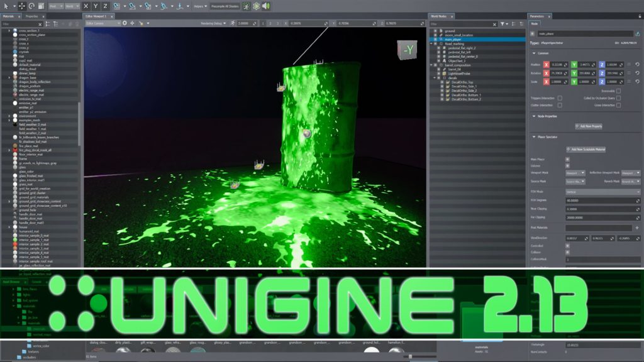Click the lock icon atop Parameters panel

[x=640, y=16]
